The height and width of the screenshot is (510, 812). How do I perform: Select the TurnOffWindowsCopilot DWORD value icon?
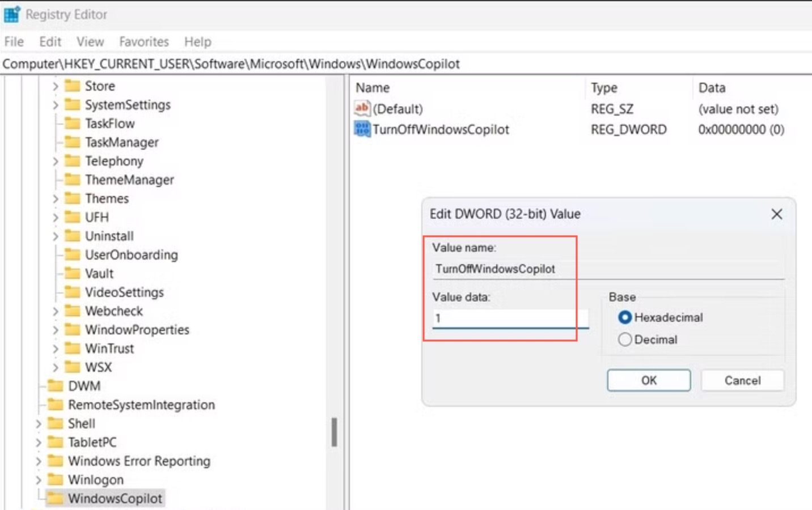click(362, 129)
